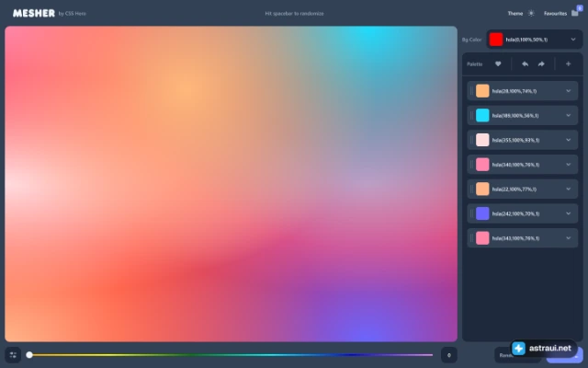
Task: Grab the drag handle of hsla(343,100%,76%,1) row
Action: coord(471,238)
